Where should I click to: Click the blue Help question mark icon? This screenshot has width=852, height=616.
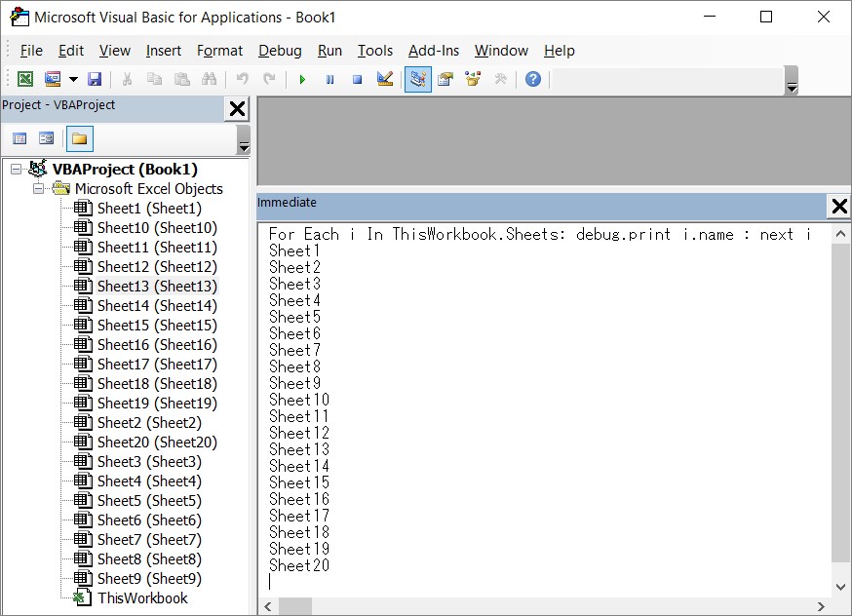[533, 79]
